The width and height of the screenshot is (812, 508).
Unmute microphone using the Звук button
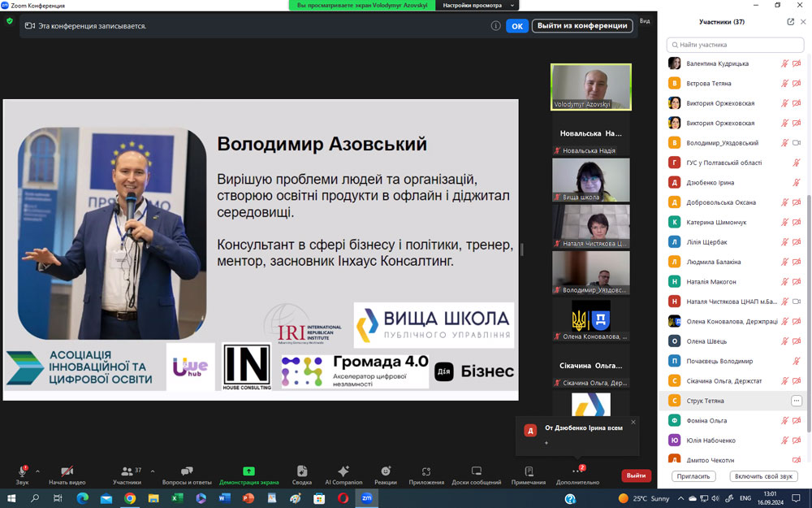click(22, 475)
